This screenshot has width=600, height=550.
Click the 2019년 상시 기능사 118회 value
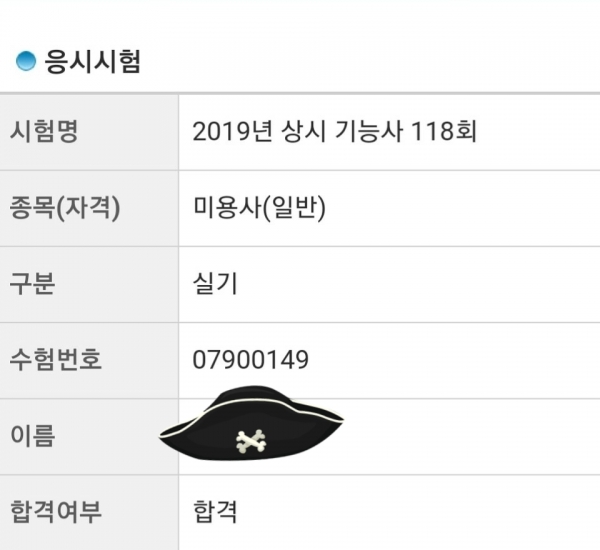334,132
